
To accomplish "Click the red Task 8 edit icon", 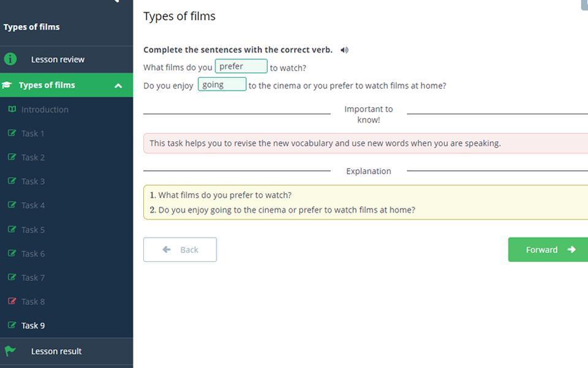I will pos(12,301).
